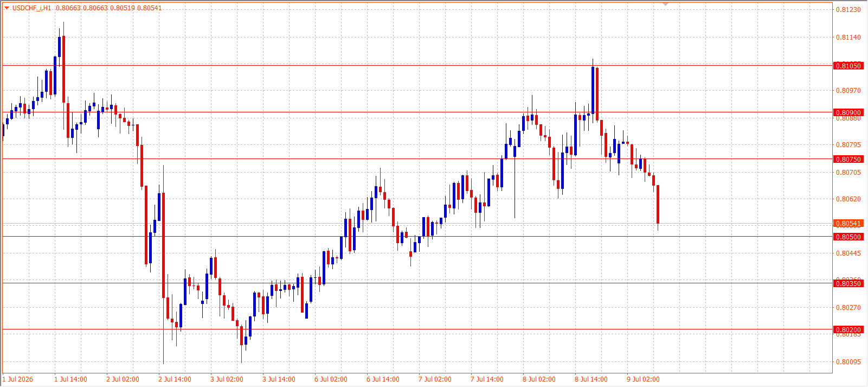This screenshot has width=868, height=387.
Task: Click the 0.80445 value on price axis
Action: pos(848,253)
